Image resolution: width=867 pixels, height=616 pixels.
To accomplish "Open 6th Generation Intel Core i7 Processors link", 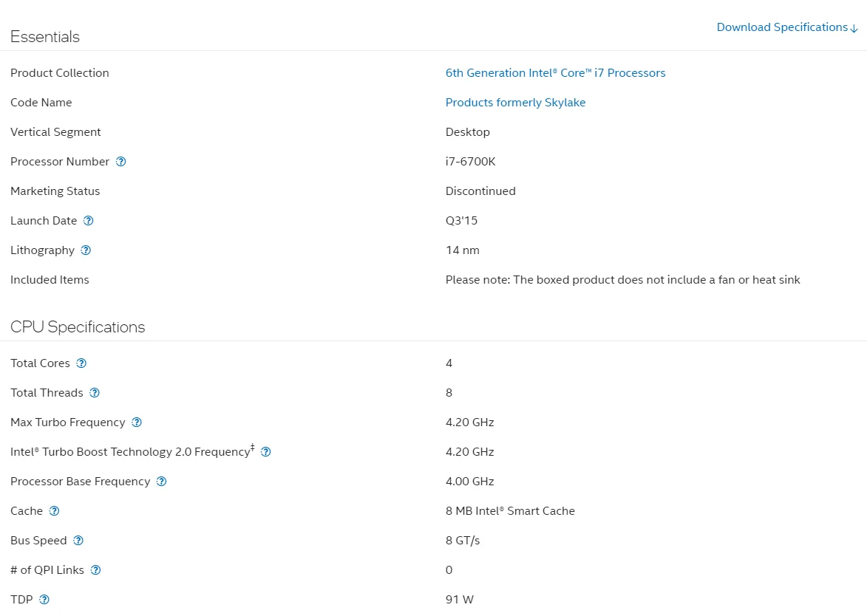I will tap(555, 73).
